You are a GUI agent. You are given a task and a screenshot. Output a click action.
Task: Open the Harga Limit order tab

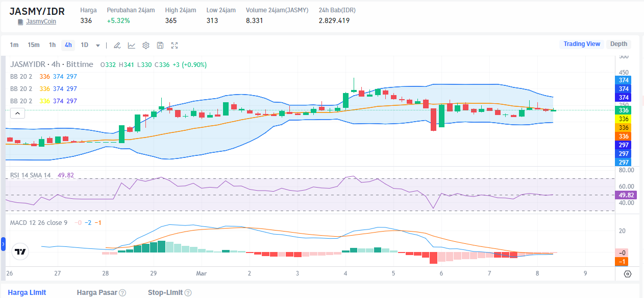click(x=27, y=292)
